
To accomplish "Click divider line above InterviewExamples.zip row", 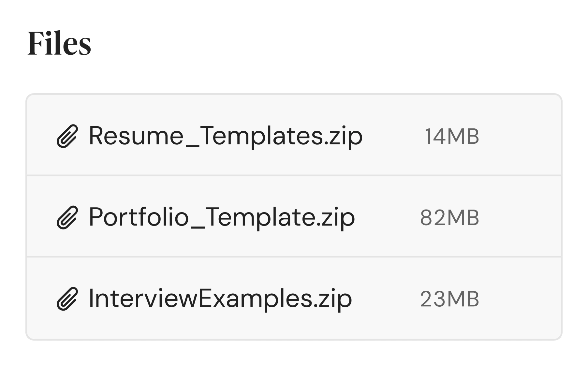I will coord(293,257).
